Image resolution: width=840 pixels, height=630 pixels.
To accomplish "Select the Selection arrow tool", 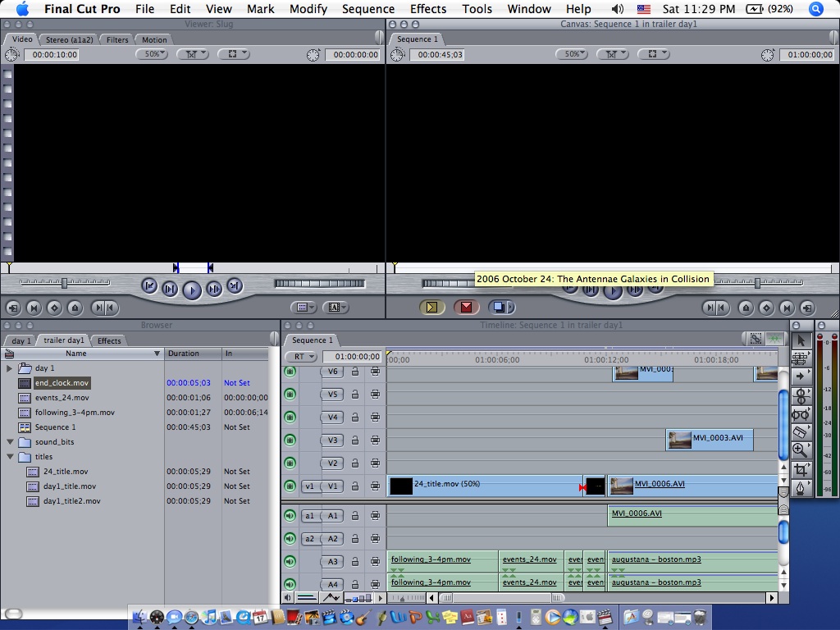I will pyautogui.click(x=801, y=340).
